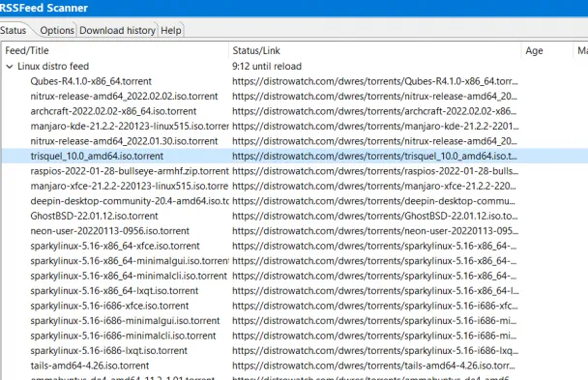Viewport: 588px width, 380px height.
Task: Click the sparkylinux-5.16-x86_64-l... distrowatch link
Action: [x=376, y=291]
